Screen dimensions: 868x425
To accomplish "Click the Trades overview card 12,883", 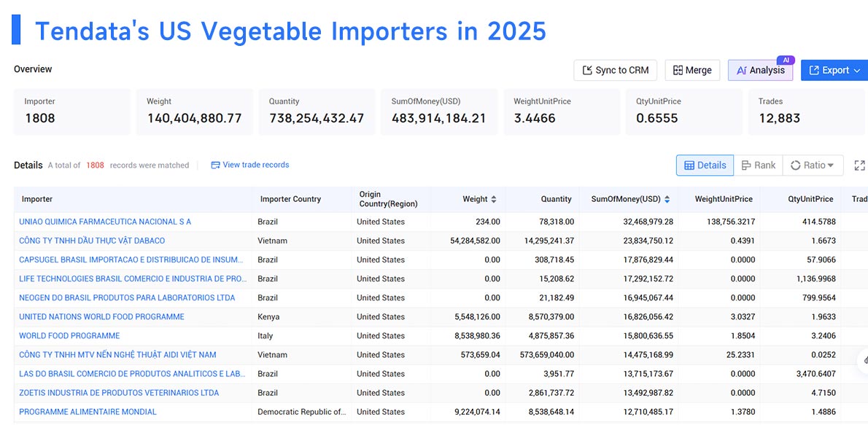I will click(807, 112).
